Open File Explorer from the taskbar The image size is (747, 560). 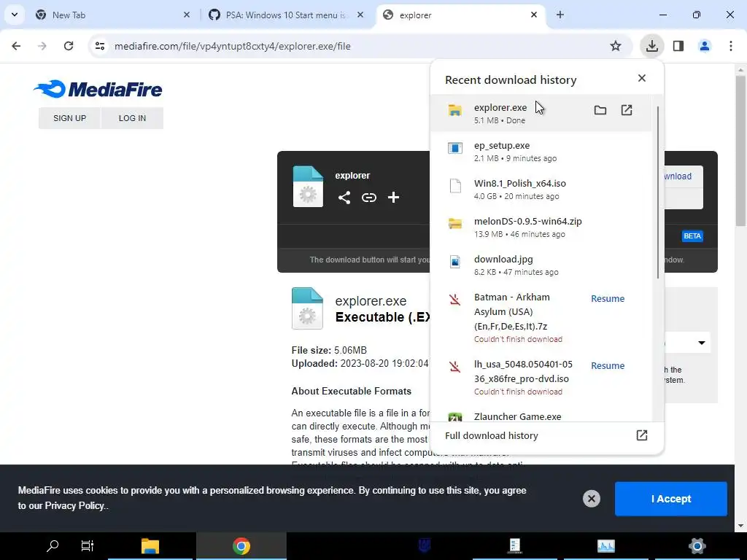tap(150, 545)
